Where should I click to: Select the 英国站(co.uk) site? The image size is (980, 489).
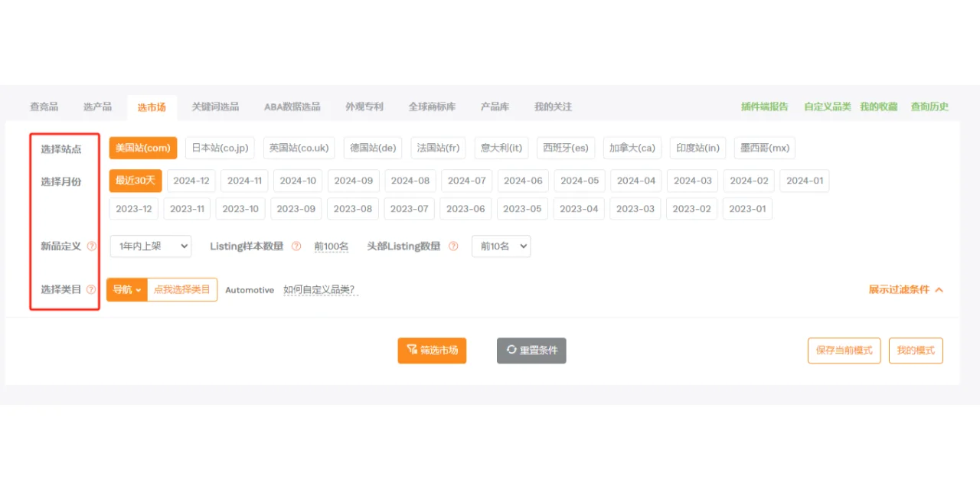(299, 148)
